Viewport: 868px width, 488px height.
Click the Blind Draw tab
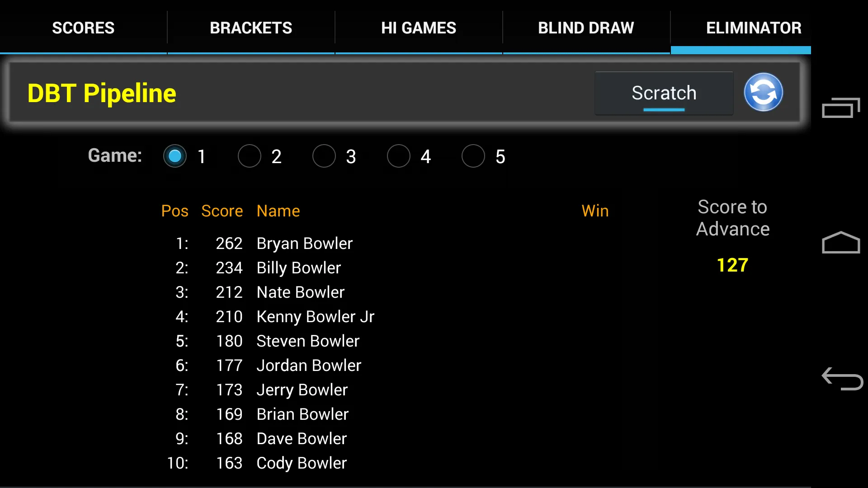586,28
